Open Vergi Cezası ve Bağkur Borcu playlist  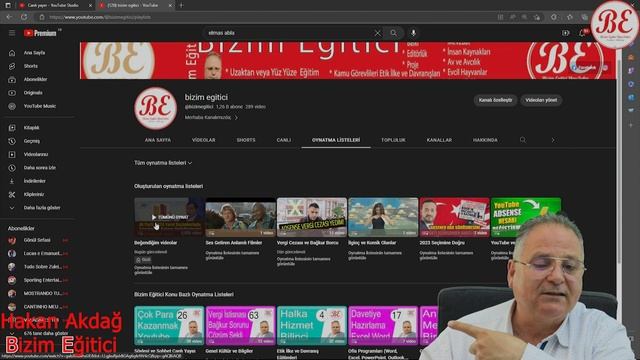[x=312, y=218]
